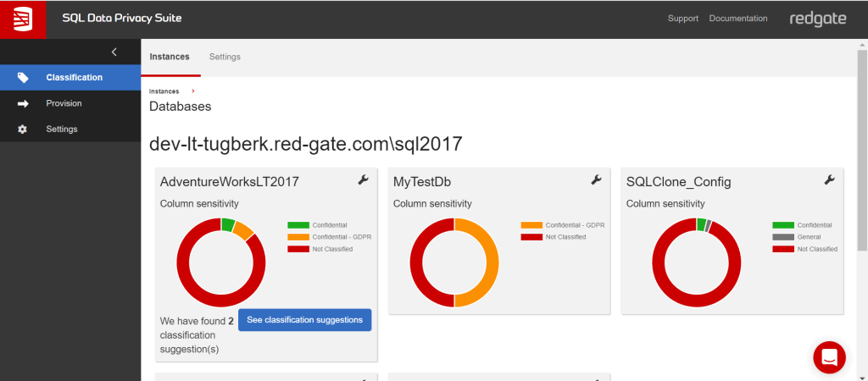Viewport: 868px width, 381px height.
Task: Click the red Not Classified swatch in the AdventureWorksLT2017 legend
Action: [298, 250]
